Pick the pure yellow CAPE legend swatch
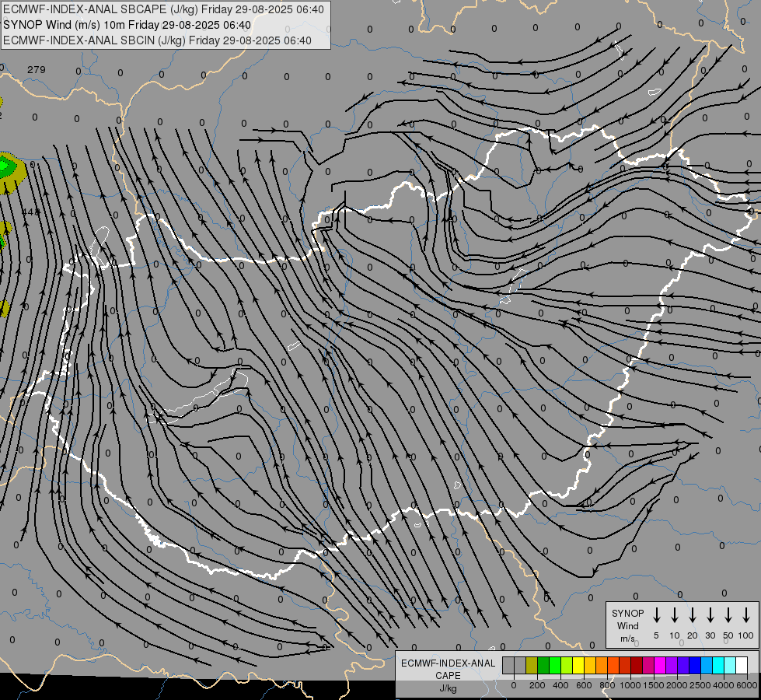 tap(578, 665)
